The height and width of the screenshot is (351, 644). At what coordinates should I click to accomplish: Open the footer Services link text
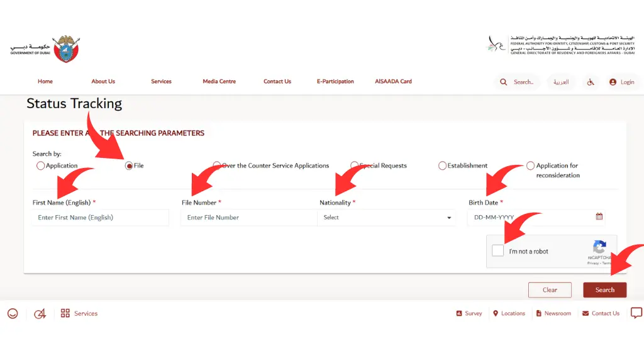pyautogui.click(x=86, y=313)
